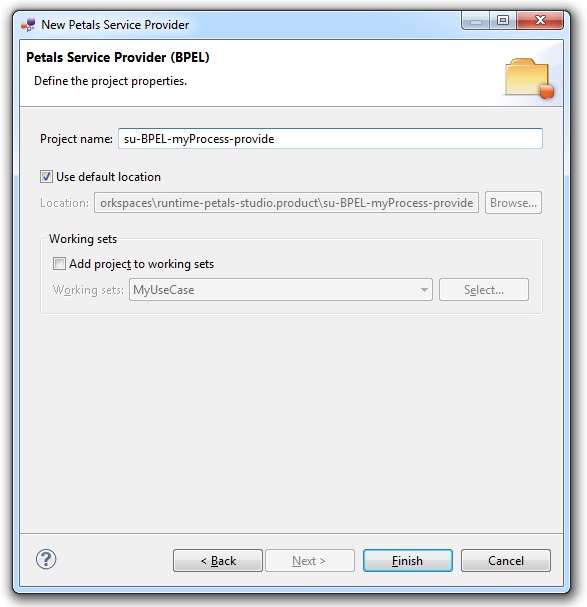Image resolution: width=587 pixels, height=607 pixels.
Task: Click the help question mark icon
Action: (x=46, y=559)
